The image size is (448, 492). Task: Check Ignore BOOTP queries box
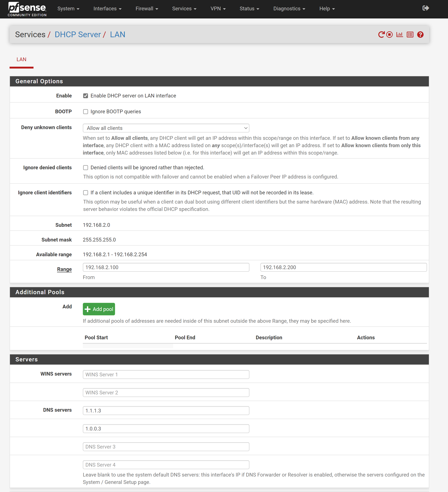pos(86,111)
